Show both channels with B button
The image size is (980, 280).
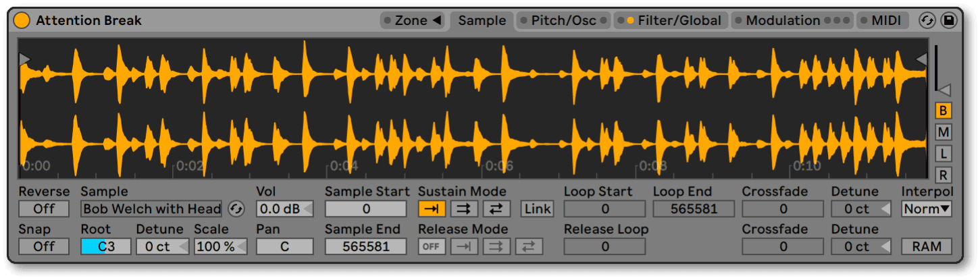[x=944, y=111]
